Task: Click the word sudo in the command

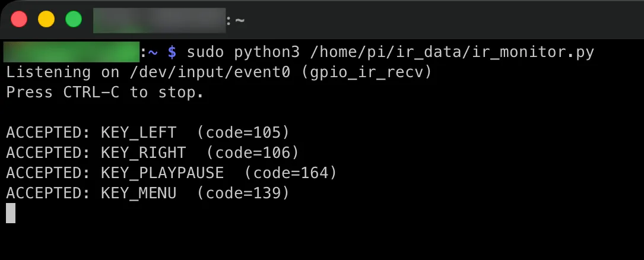Action: 205,52
